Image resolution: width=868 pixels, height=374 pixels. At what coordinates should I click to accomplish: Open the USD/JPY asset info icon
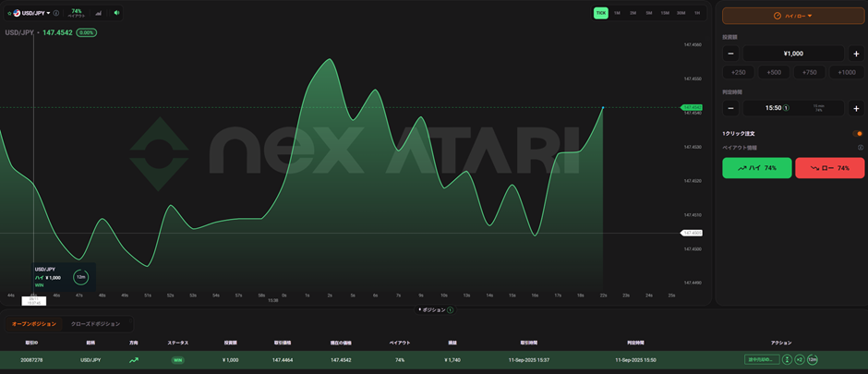(x=56, y=13)
